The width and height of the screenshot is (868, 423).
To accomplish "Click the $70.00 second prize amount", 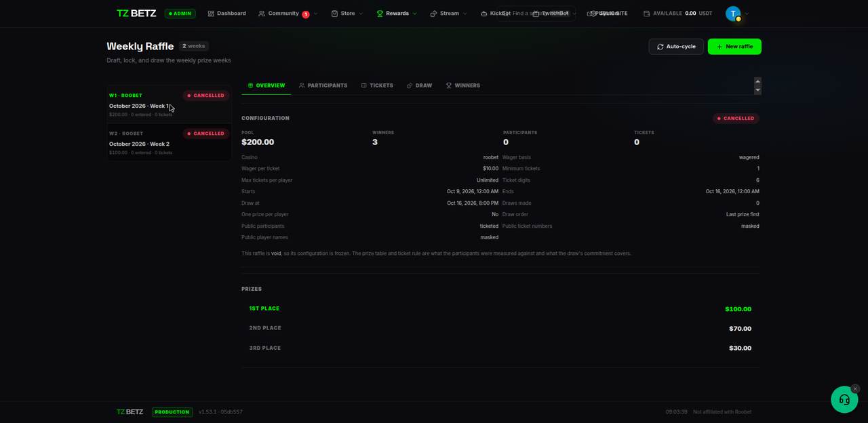I will click(x=740, y=329).
